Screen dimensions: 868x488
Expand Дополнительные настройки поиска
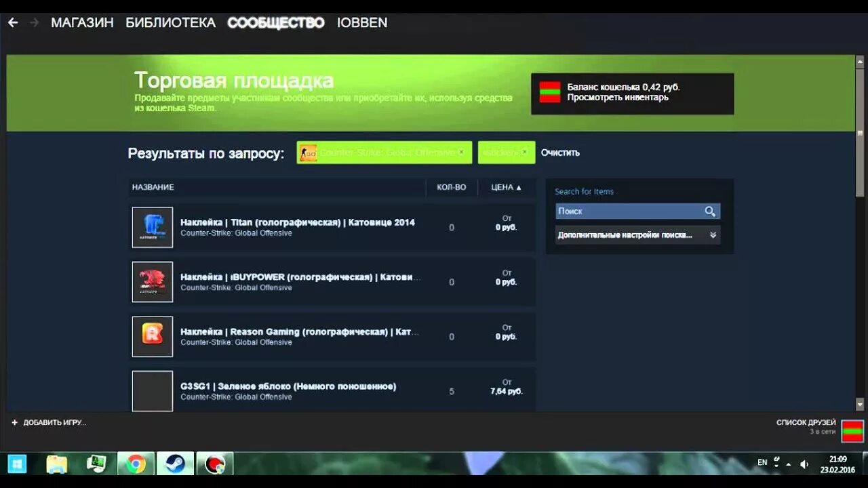pyautogui.click(x=637, y=235)
